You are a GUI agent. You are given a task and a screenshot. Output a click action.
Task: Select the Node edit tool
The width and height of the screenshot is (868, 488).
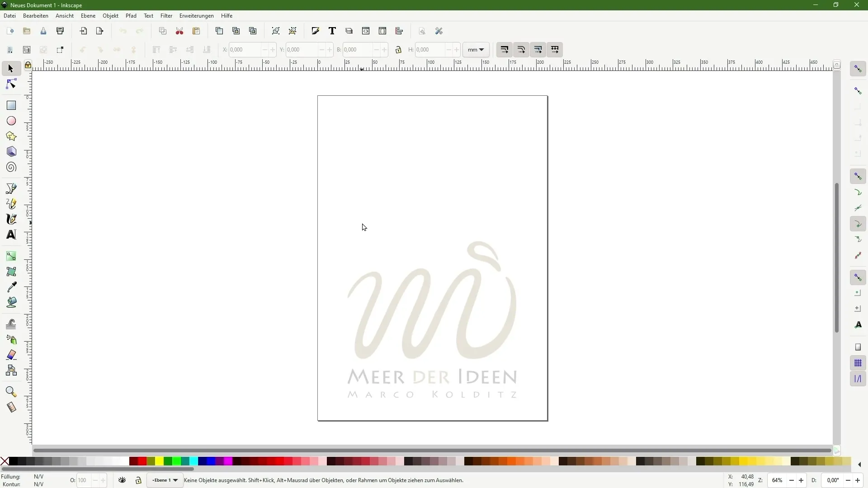11,84
